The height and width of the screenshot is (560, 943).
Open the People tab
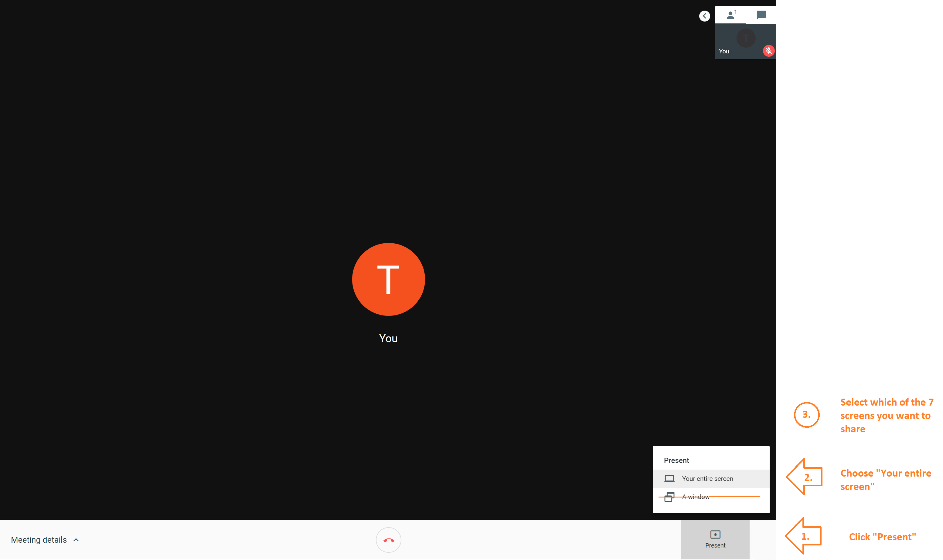point(730,15)
